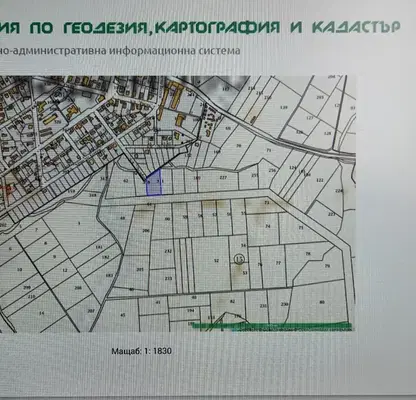
Task: Select parcel number 74 on the map
Action: pos(267,226)
